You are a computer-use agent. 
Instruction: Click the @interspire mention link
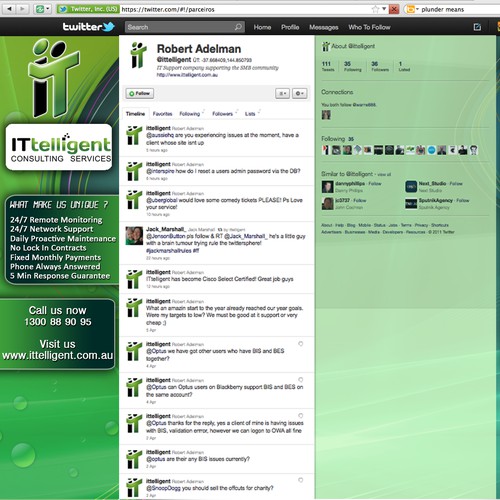pyautogui.click(x=160, y=171)
